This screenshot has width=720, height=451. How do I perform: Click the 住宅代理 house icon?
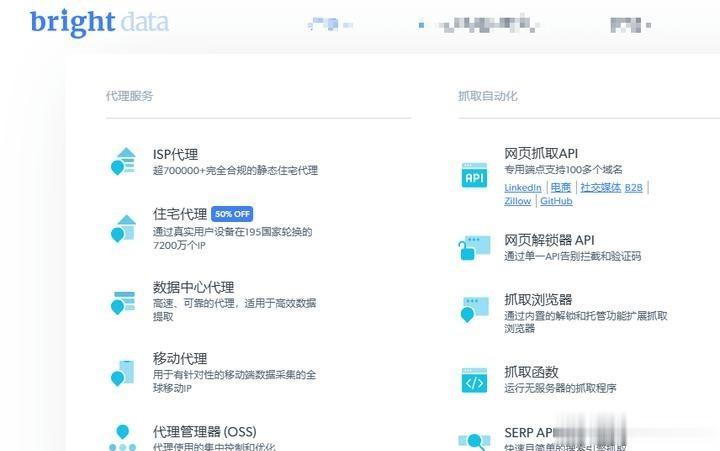[123, 228]
